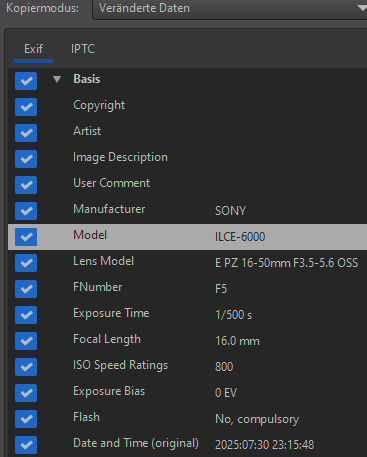Uncheck the Image Description checkbox
The width and height of the screenshot is (367, 457).
tap(26, 159)
